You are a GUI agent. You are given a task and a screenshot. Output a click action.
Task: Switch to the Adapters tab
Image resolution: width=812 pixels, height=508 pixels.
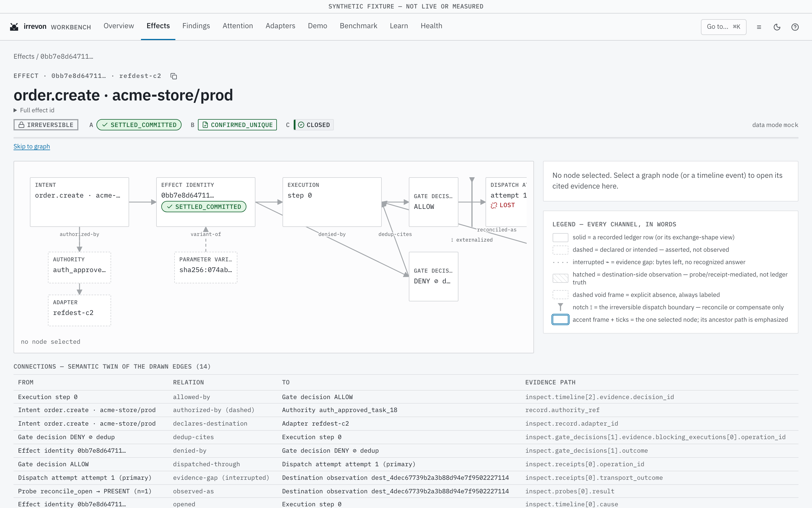click(x=281, y=26)
